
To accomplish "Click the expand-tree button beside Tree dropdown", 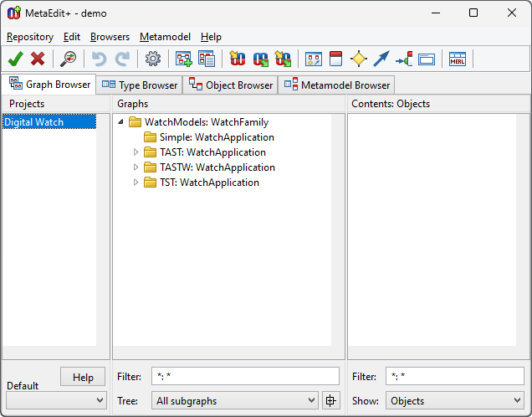I will [330, 401].
